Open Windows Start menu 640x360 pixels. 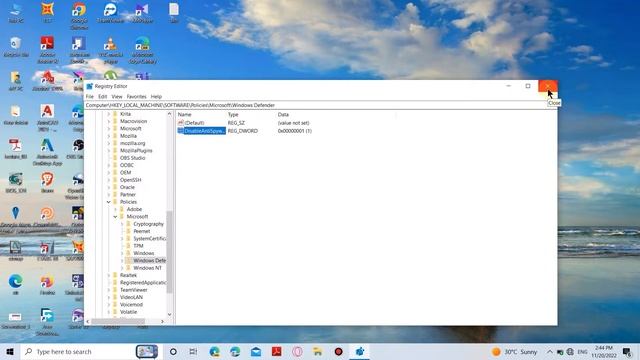click(x=10, y=351)
